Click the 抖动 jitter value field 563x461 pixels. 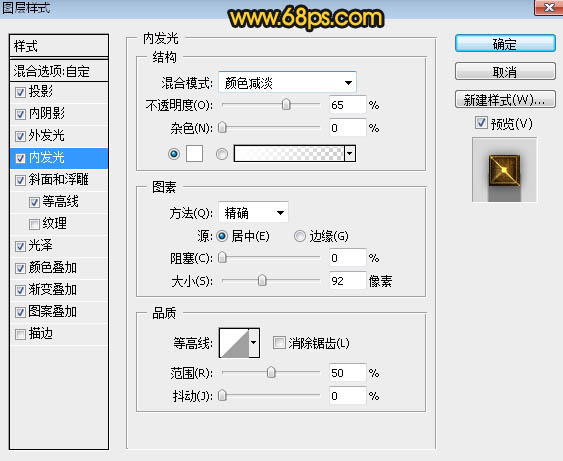click(348, 396)
